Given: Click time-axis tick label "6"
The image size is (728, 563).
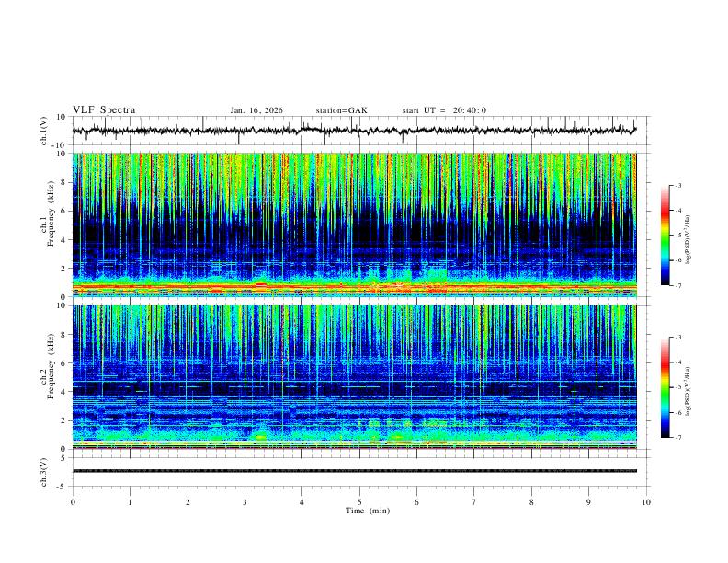Looking at the screenshot, I should click(417, 502).
